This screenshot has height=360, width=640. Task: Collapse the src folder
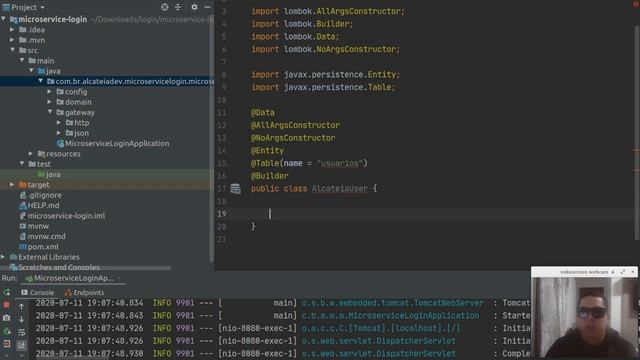(x=13, y=50)
